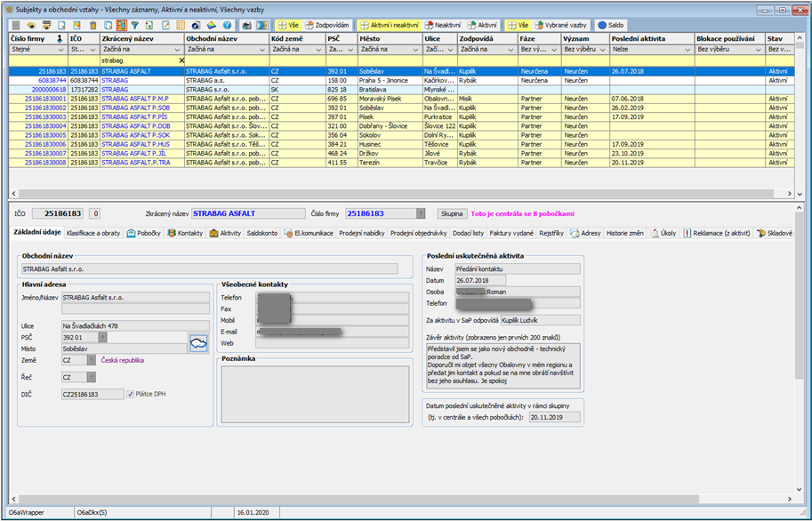Toggle the Plátce DPH checkbox
812x521 pixels.
tap(131, 394)
